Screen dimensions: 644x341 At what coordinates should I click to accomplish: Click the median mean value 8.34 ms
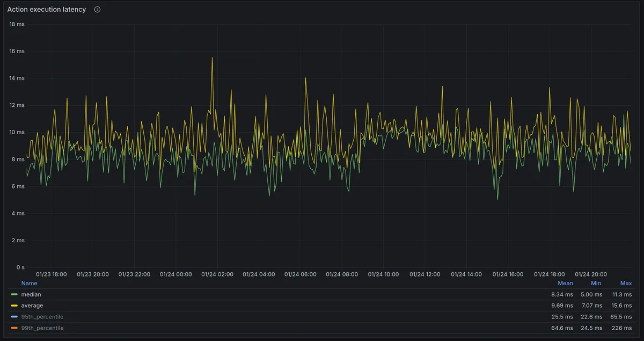562,294
